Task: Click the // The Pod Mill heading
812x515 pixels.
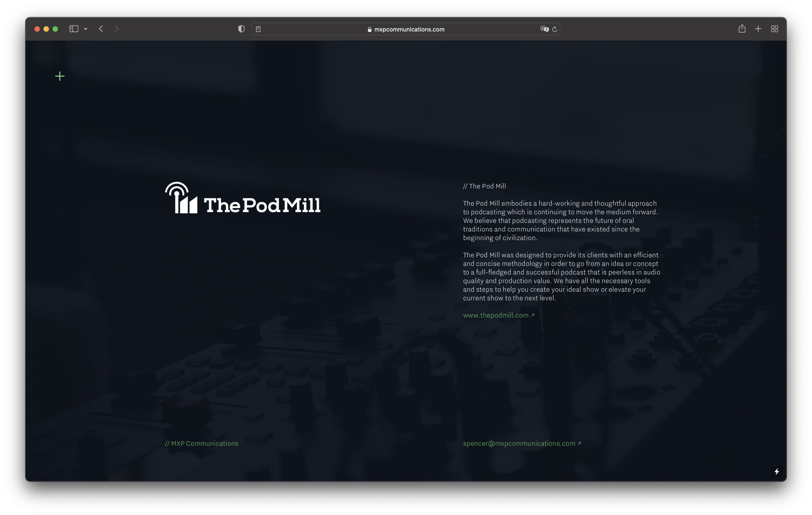Action: point(485,186)
